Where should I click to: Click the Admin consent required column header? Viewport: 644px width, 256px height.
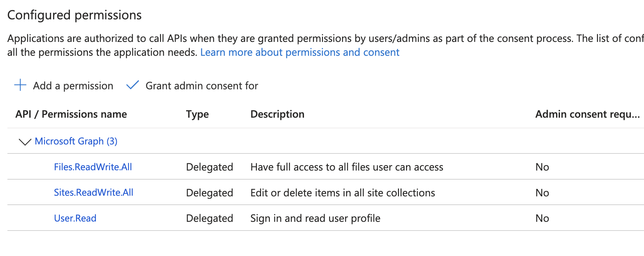click(x=588, y=114)
